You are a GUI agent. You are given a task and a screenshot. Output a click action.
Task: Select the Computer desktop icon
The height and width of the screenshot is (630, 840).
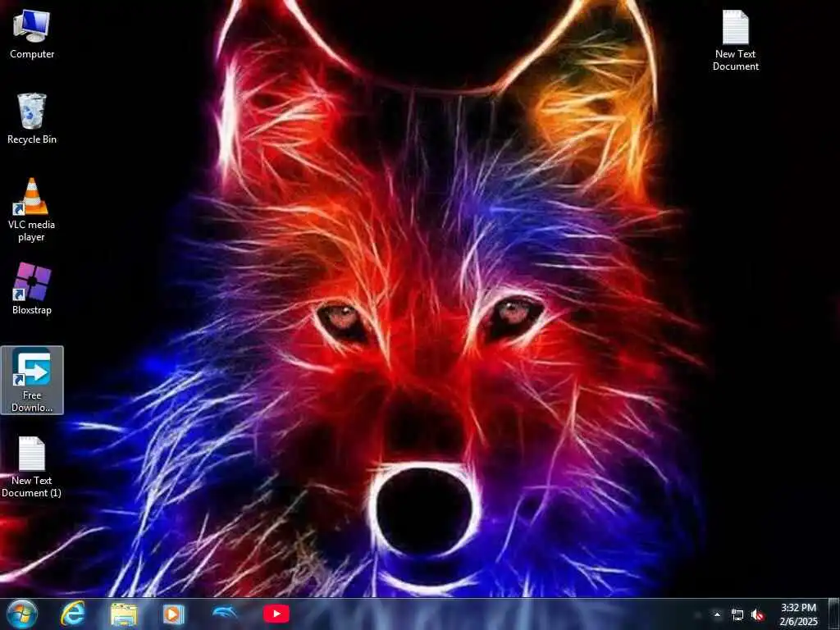[x=32, y=34]
